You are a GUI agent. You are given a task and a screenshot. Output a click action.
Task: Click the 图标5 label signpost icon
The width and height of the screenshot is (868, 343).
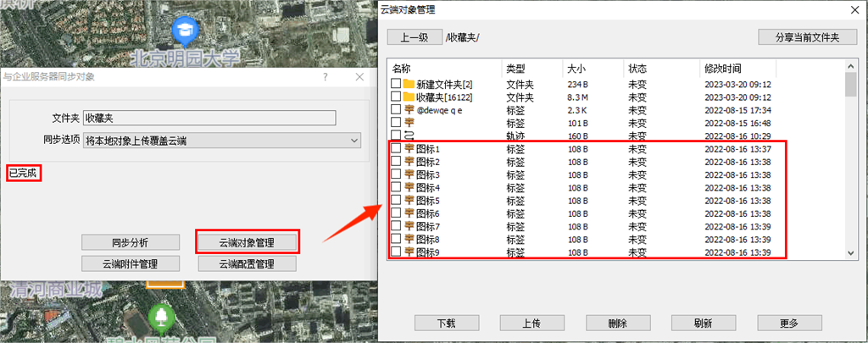pos(409,201)
